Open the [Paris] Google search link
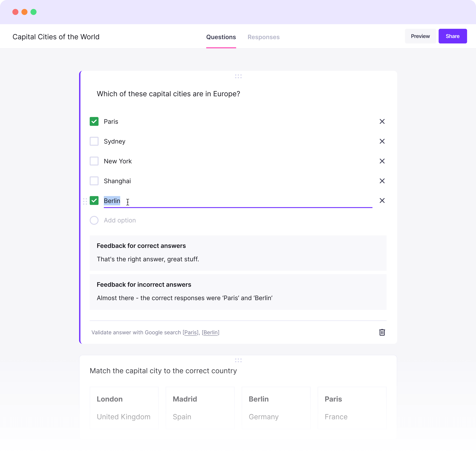The height and width of the screenshot is (457, 476). 191,332
